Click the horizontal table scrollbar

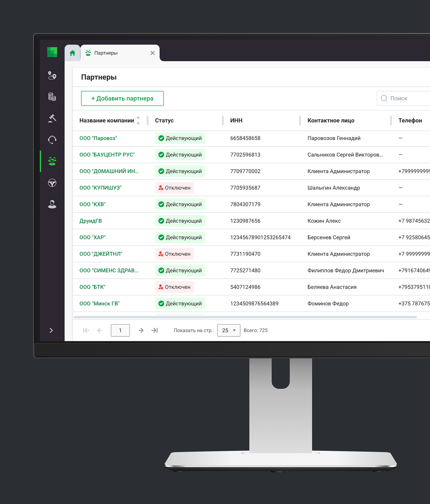pyautogui.click(x=245, y=317)
